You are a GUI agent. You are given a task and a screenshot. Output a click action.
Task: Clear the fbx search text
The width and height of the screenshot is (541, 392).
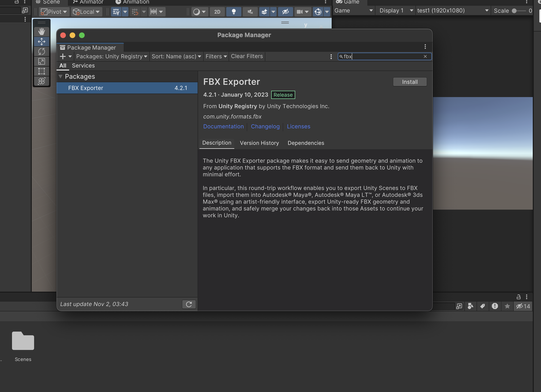point(425,56)
